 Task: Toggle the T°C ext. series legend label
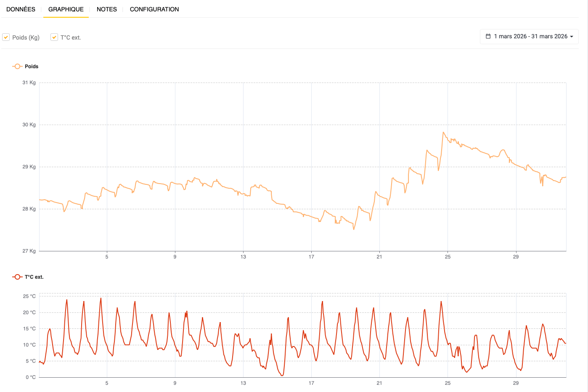point(34,277)
